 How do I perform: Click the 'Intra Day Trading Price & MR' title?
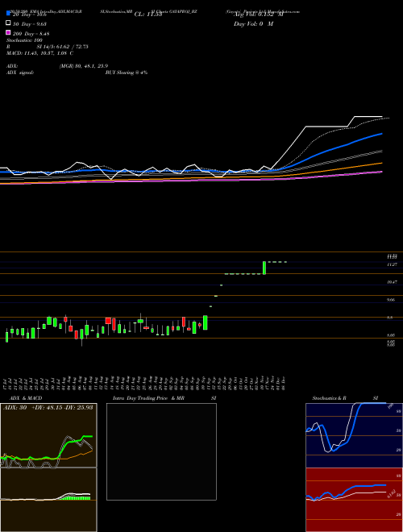pyautogui.click(x=148, y=398)
